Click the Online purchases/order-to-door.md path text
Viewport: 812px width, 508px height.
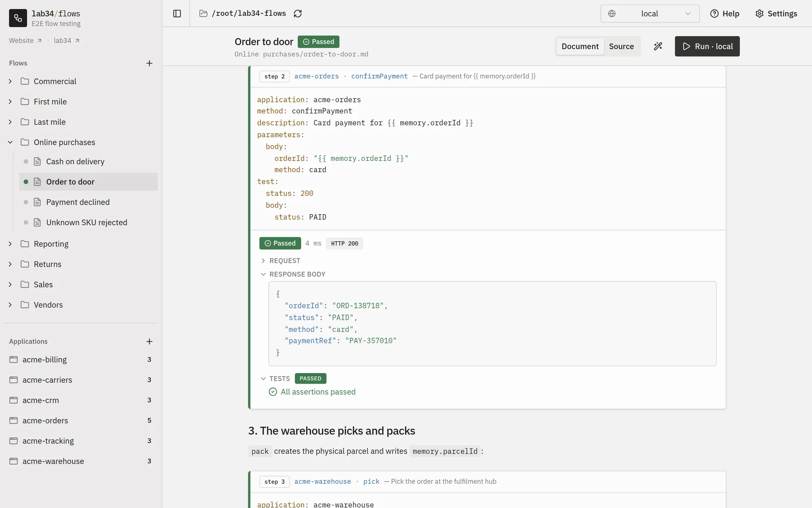(x=301, y=54)
